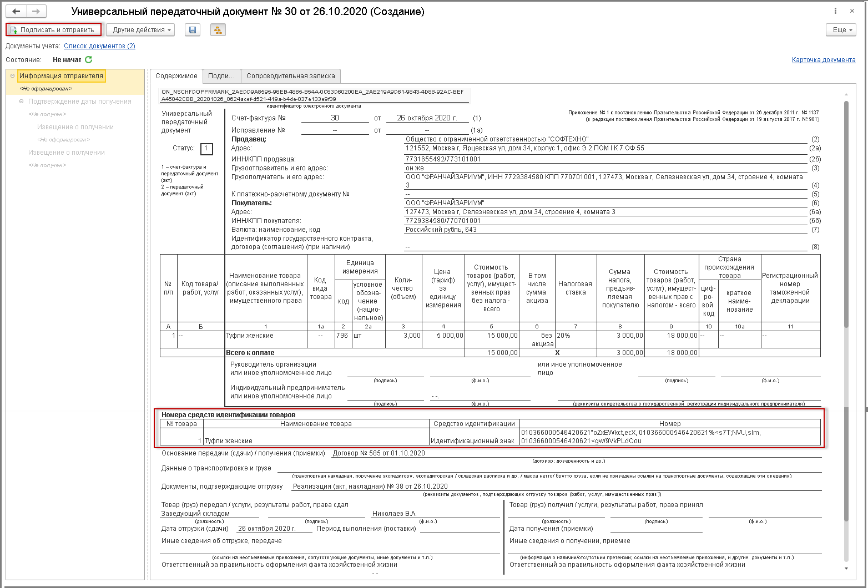The image size is (868, 588).
Task: Go back with the left arrow button
Action: point(17,11)
